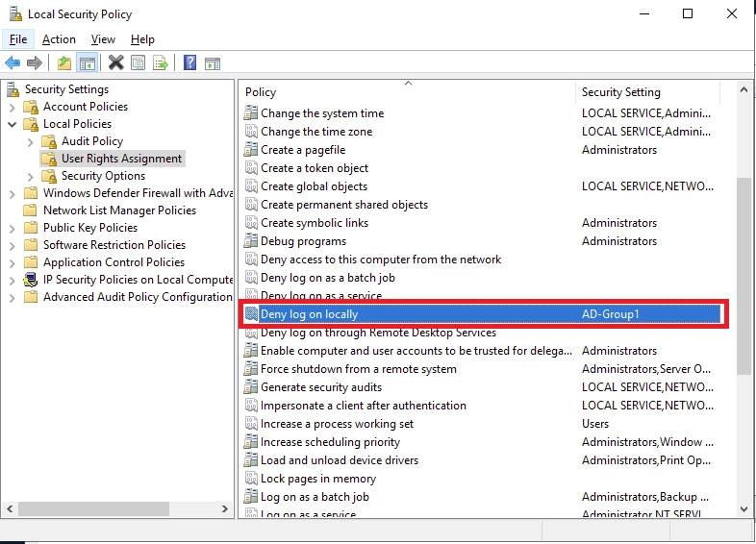Select Increase a process working set policy

[337, 424]
